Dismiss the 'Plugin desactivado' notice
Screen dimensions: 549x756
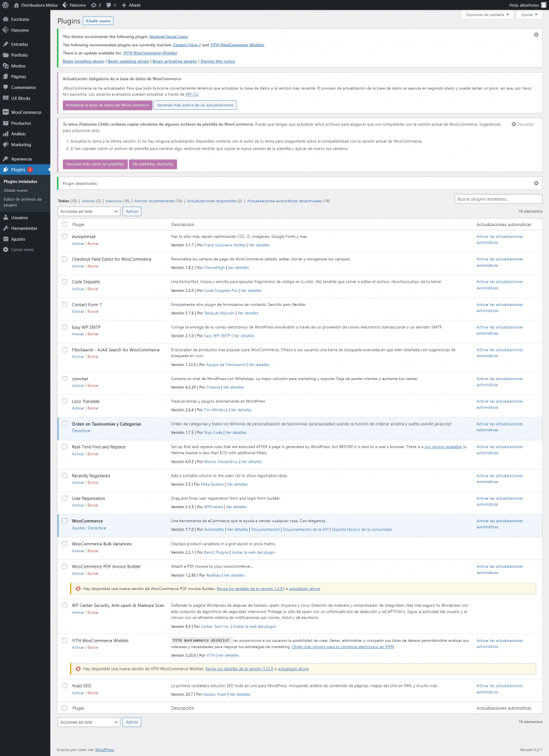coord(536,183)
